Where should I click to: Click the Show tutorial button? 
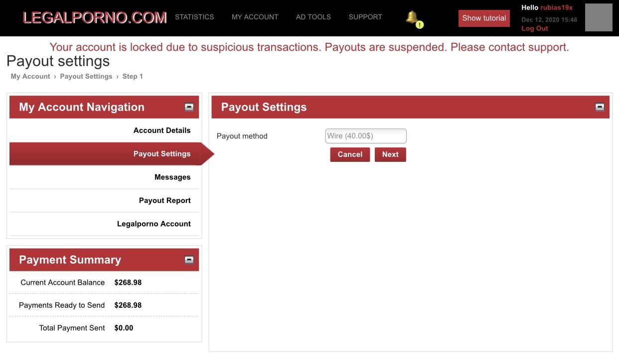point(483,18)
